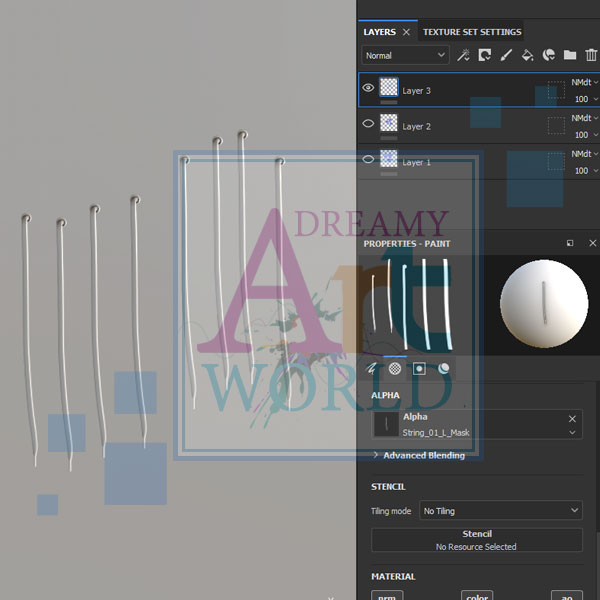This screenshot has width=600, height=600.
Task: Add a fill layer with paint bucket icon
Action: tap(527, 56)
